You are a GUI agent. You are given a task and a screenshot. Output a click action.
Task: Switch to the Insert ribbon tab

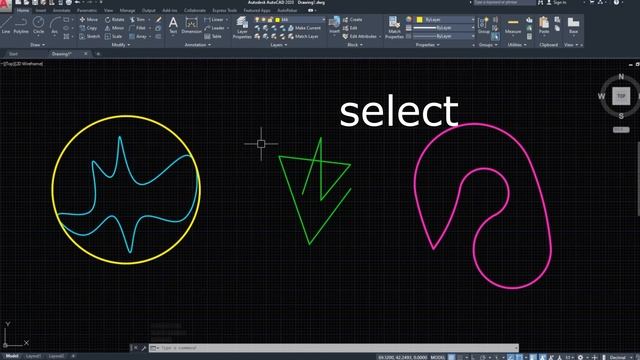pyautogui.click(x=41, y=10)
